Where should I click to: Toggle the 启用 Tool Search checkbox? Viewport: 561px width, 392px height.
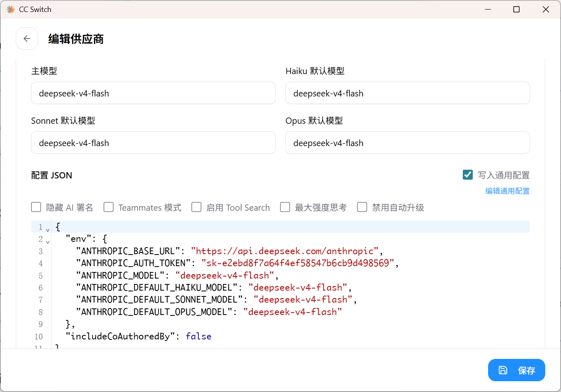196,207
